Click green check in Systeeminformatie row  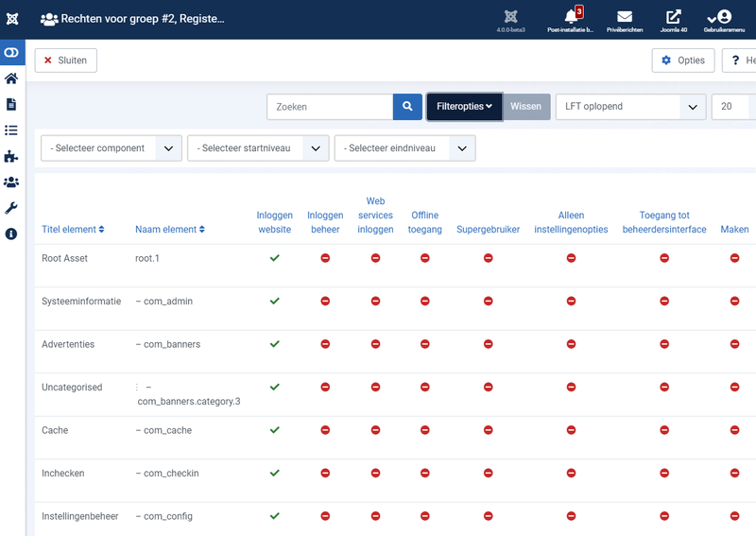click(x=274, y=301)
